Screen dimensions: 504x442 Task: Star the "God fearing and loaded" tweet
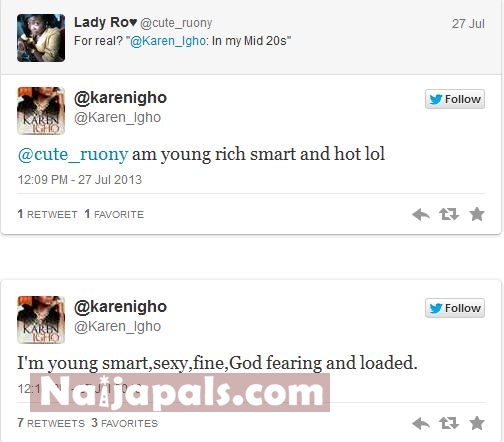477,423
